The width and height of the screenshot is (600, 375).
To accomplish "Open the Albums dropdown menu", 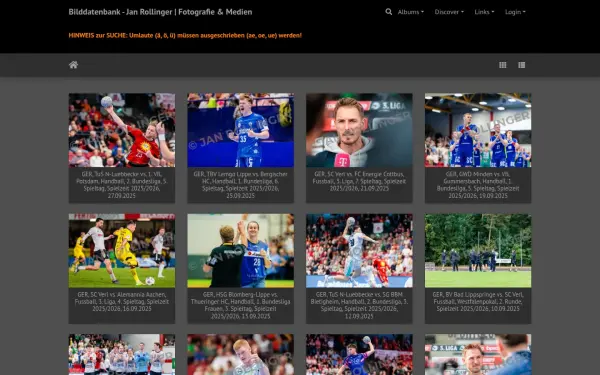I will (x=411, y=12).
